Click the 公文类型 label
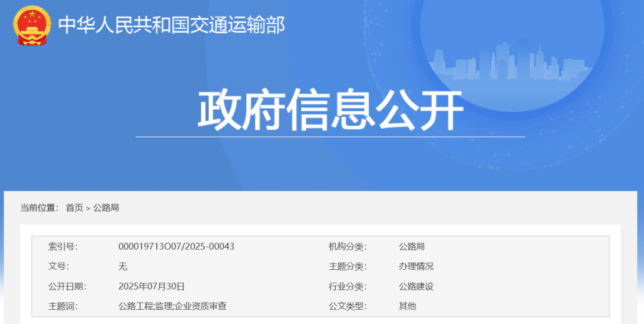Screen dimensions: 644x324 click(348, 306)
